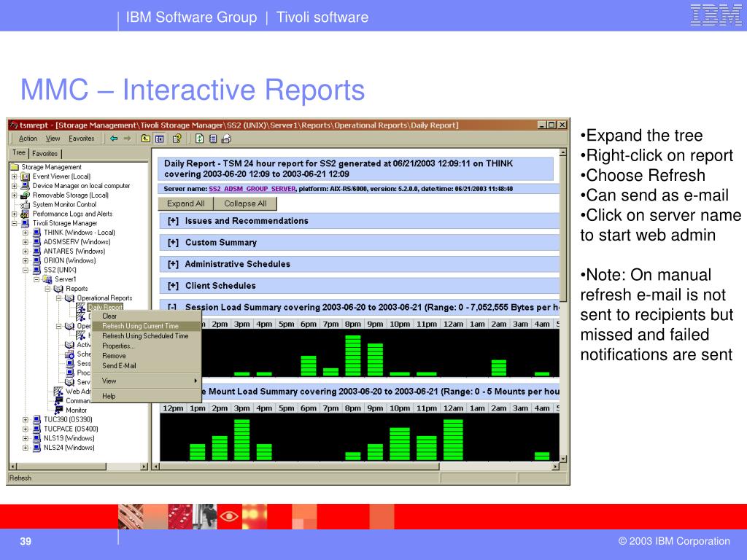Click the report pane horizontal scrollbar
Viewport: 747px width, 560px height.
[355, 467]
